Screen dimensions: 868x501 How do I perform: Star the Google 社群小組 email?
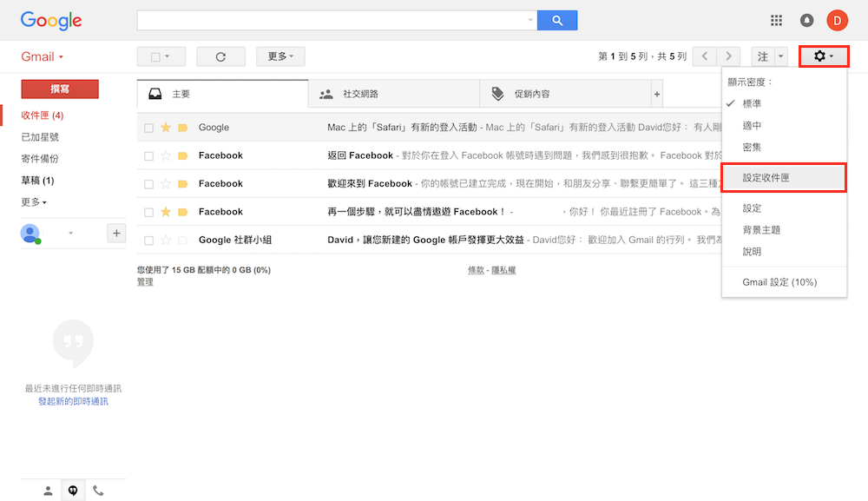click(166, 240)
